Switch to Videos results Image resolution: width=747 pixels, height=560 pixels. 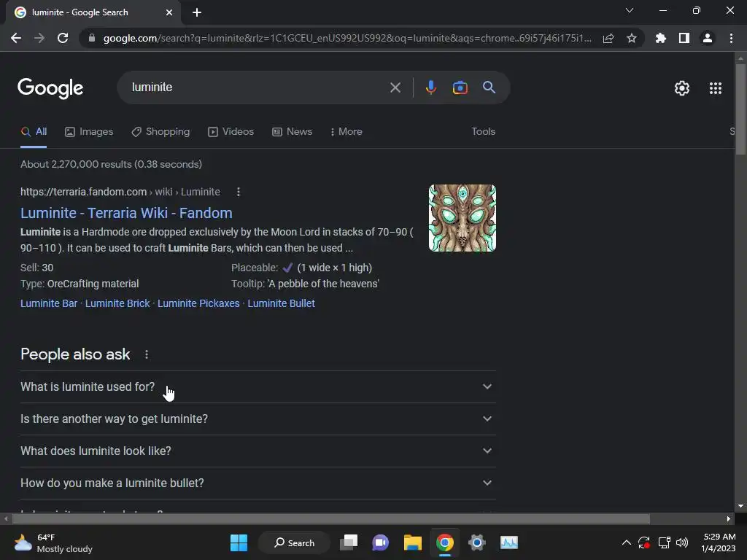pyautogui.click(x=231, y=132)
